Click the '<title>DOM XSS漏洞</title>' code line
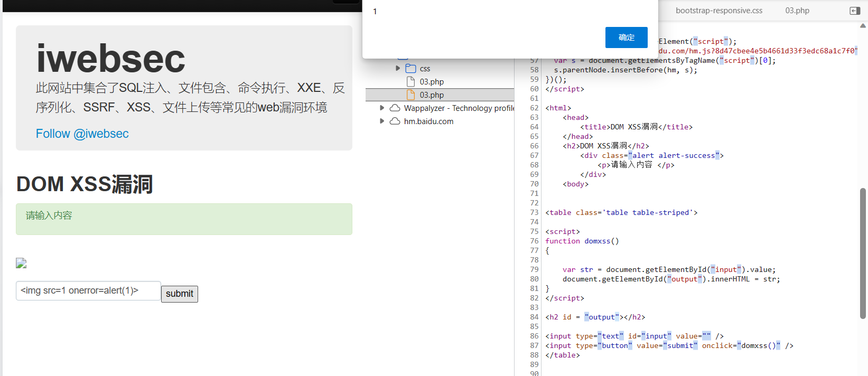This screenshot has width=868, height=376. tap(637, 127)
